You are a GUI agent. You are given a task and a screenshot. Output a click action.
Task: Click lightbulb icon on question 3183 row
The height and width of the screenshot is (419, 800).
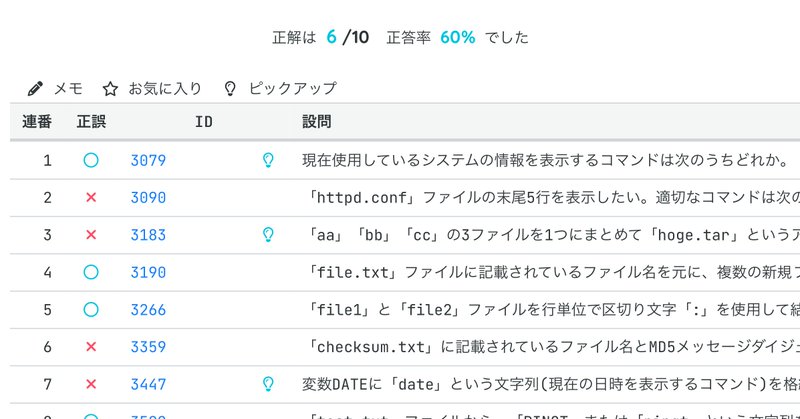[267, 235]
